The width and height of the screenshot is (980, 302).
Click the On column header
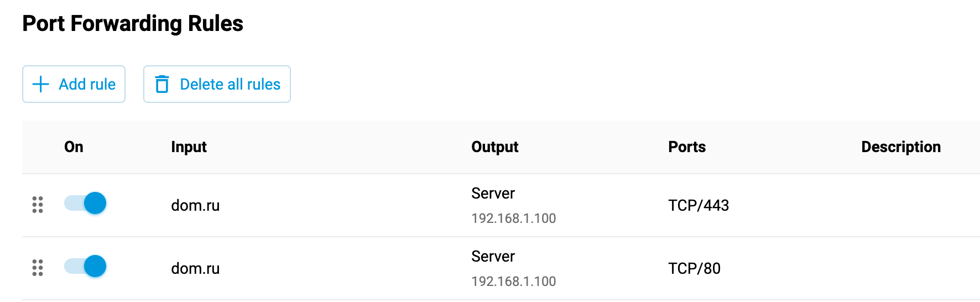(x=74, y=147)
